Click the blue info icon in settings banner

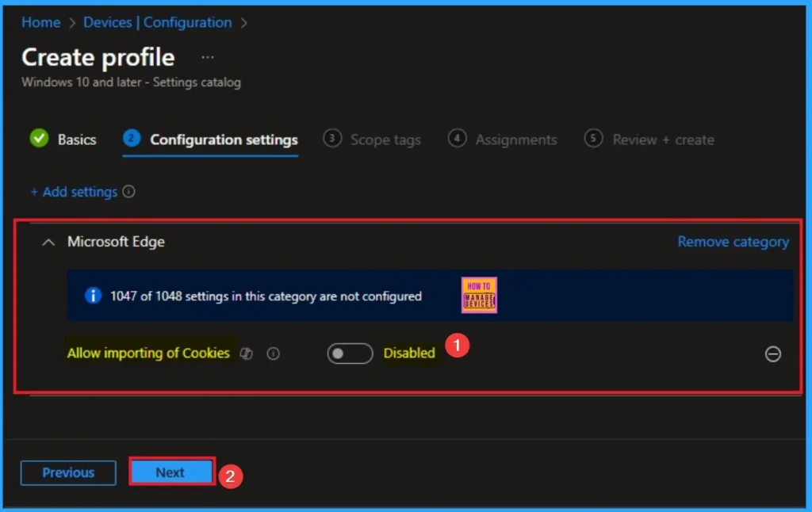(x=93, y=296)
